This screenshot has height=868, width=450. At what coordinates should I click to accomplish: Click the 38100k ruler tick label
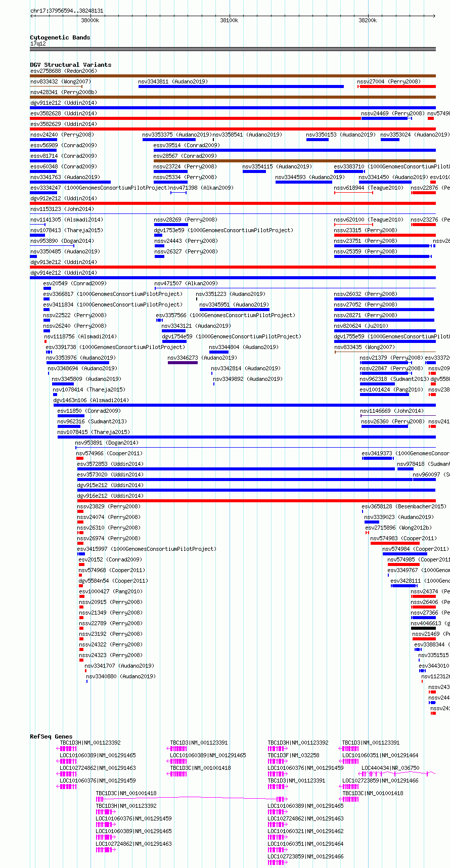[229, 20]
